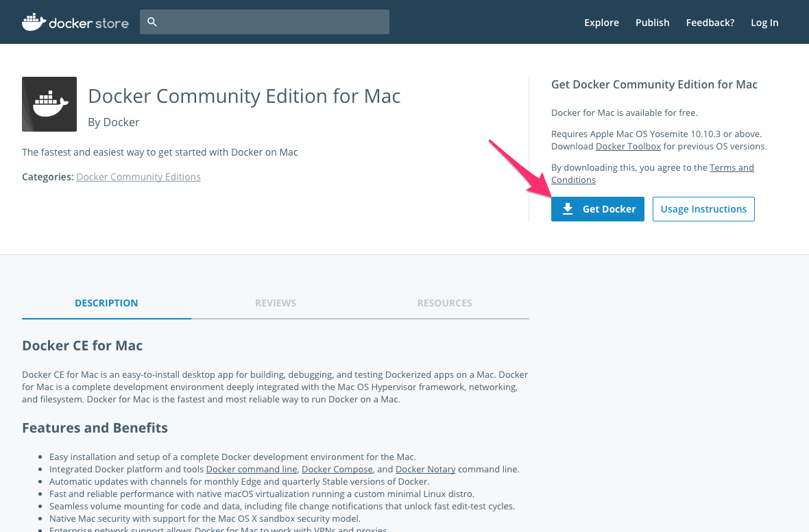Focus the Docker Store search field
The height and width of the screenshot is (532, 809).
(x=264, y=22)
